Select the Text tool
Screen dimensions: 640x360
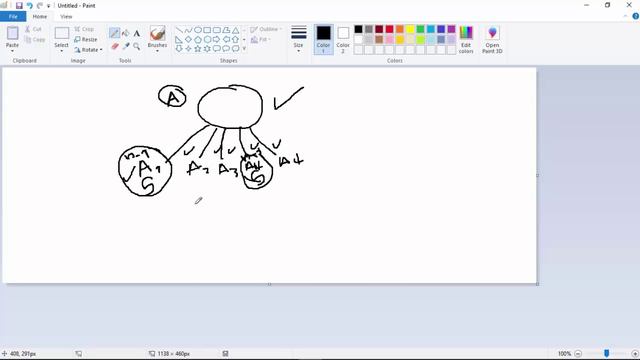point(137,33)
